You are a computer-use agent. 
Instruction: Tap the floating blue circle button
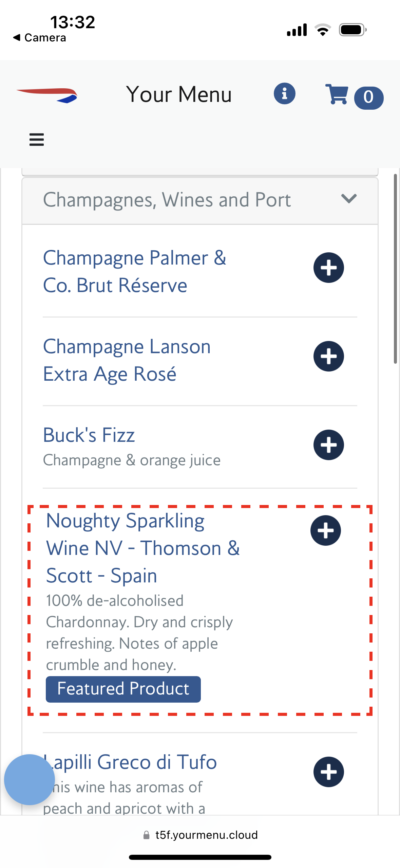click(30, 779)
